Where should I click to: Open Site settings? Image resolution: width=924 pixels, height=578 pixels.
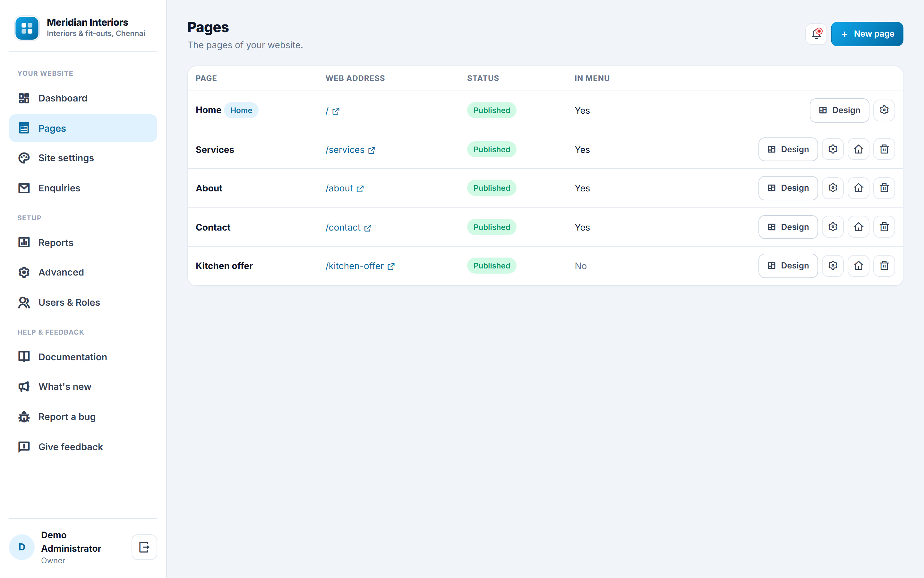click(83, 158)
